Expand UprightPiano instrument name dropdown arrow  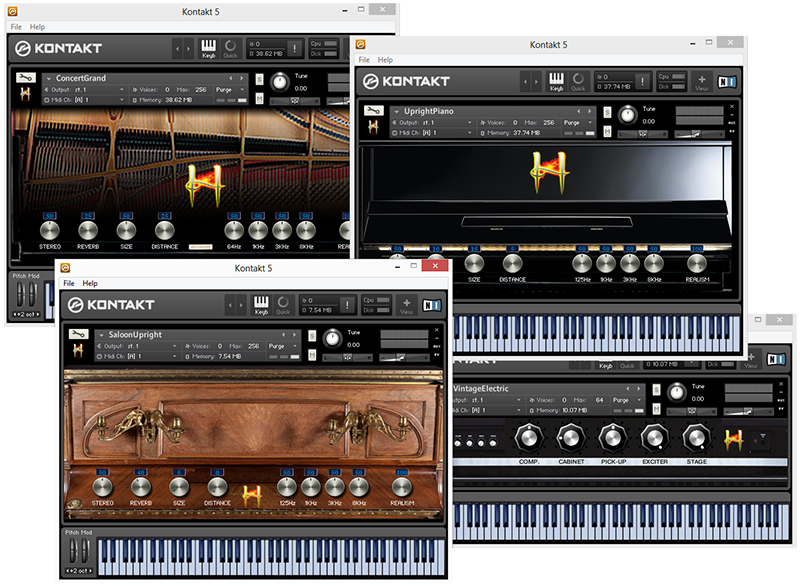click(x=396, y=111)
